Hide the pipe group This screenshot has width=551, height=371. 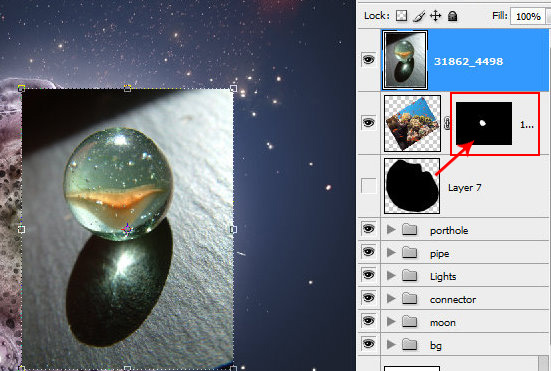click(368, 252)
